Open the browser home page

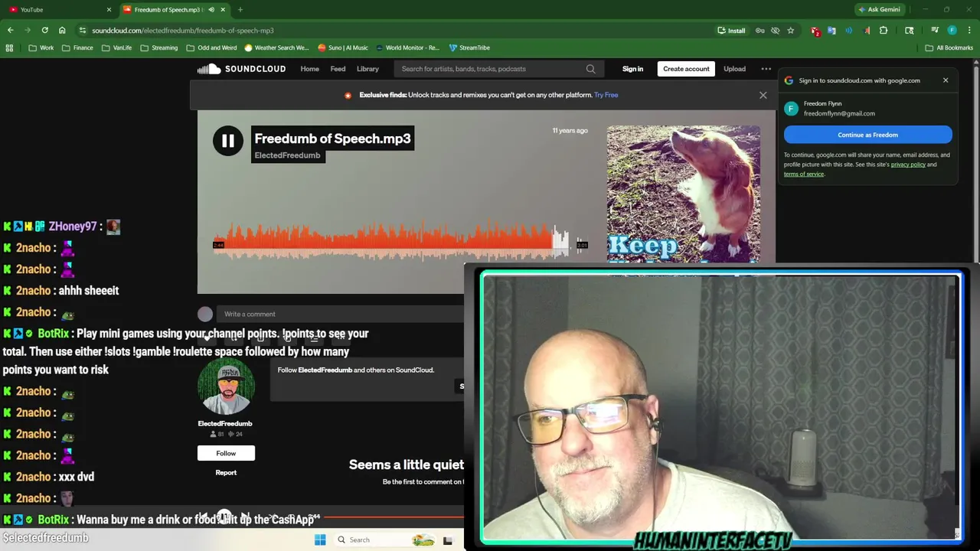pyautogui.click(x=62, y=31)
